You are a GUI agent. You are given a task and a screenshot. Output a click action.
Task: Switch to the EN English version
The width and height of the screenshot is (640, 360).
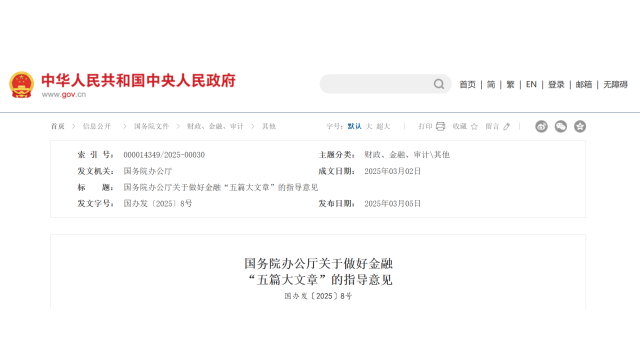pos(531,84)
